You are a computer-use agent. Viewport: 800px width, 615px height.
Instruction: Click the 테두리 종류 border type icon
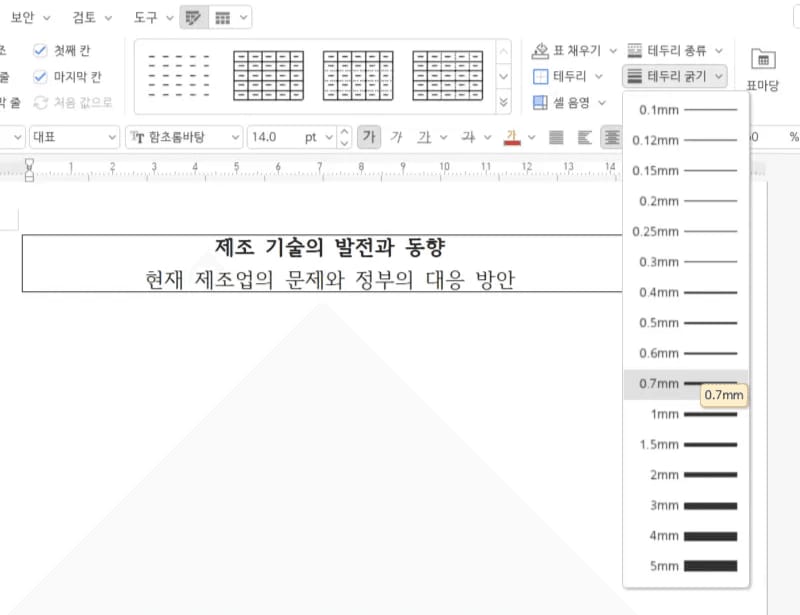(634, 50)
